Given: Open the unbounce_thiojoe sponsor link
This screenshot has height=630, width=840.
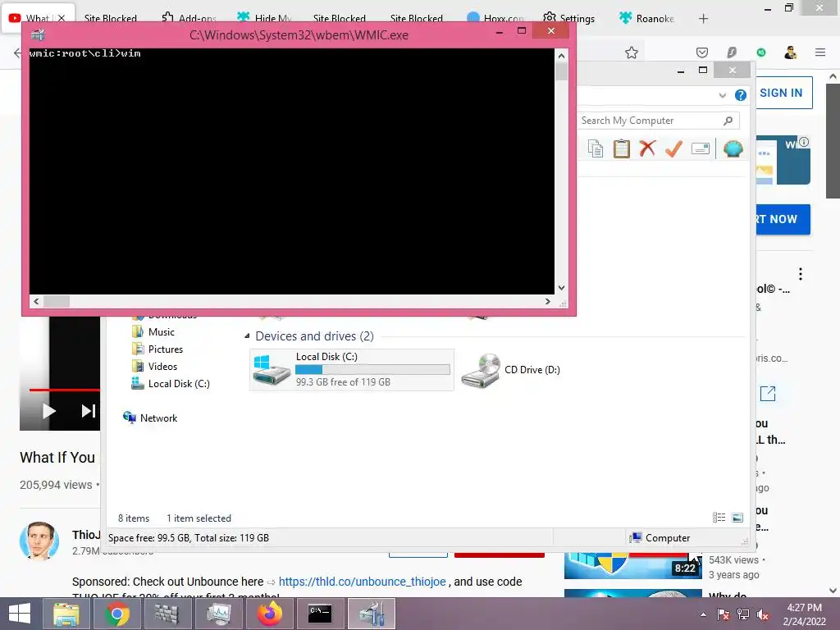Looking at the screenshot, I should point(362,582).
